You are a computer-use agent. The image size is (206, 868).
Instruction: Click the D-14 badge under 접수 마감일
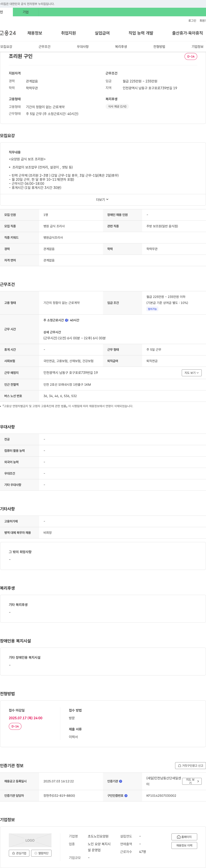[15, 727]
